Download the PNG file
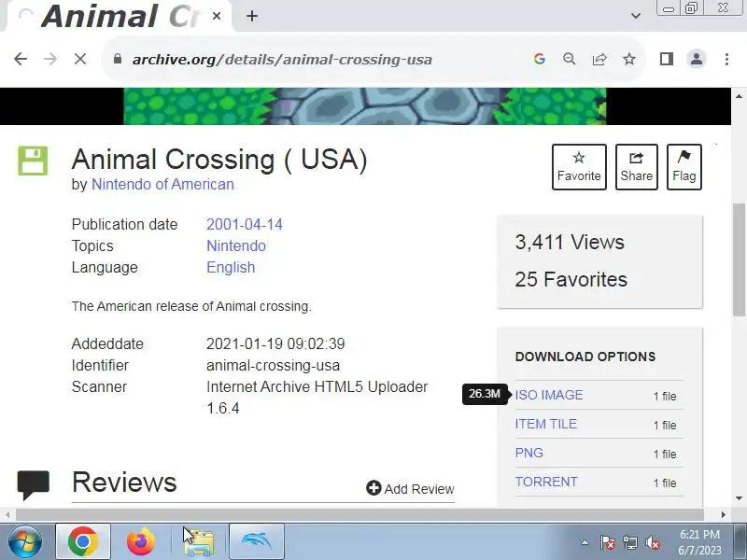This screenshot has height=560, width=747. (x=529, y=453)
